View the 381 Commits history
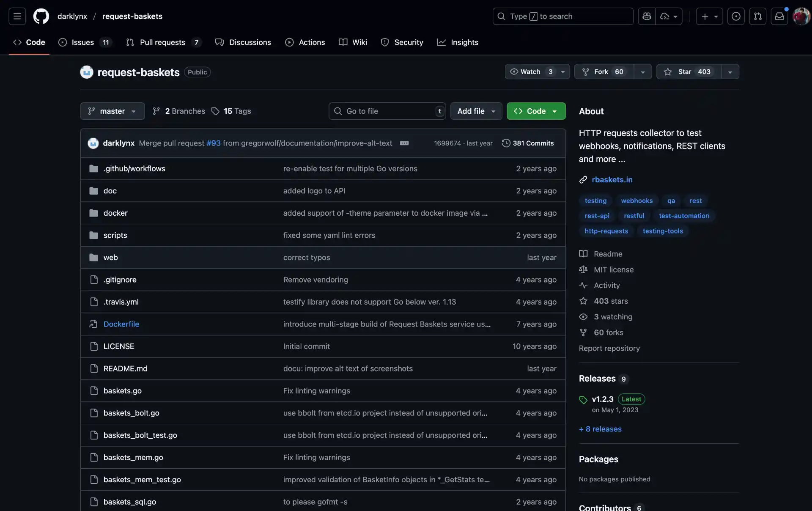This screenshot has width=812, height=511. [528, 143]
